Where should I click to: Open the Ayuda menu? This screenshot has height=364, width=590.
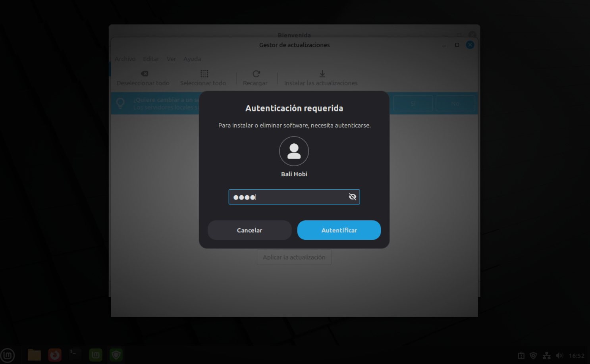pyautogui.click(x=192, y=59)
